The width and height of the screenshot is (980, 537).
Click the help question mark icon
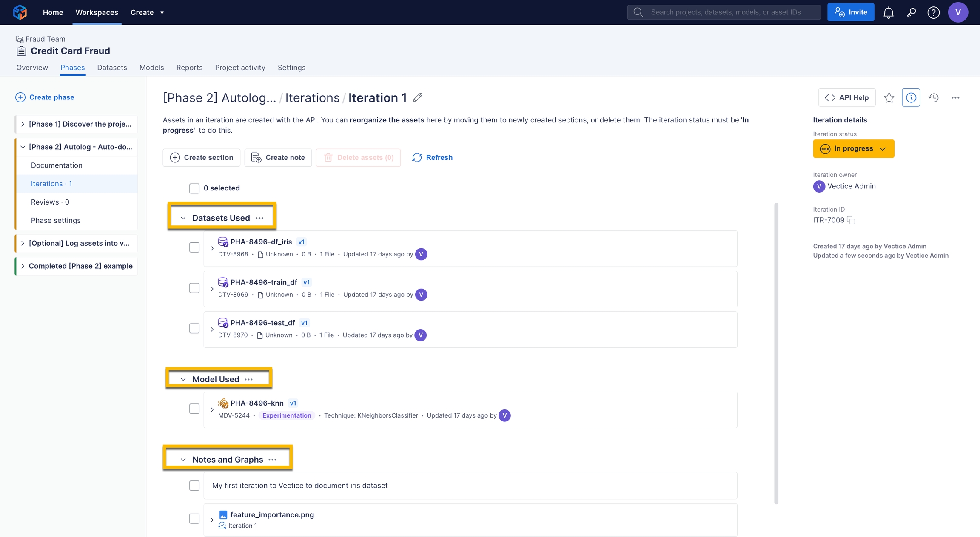[933, 13]
